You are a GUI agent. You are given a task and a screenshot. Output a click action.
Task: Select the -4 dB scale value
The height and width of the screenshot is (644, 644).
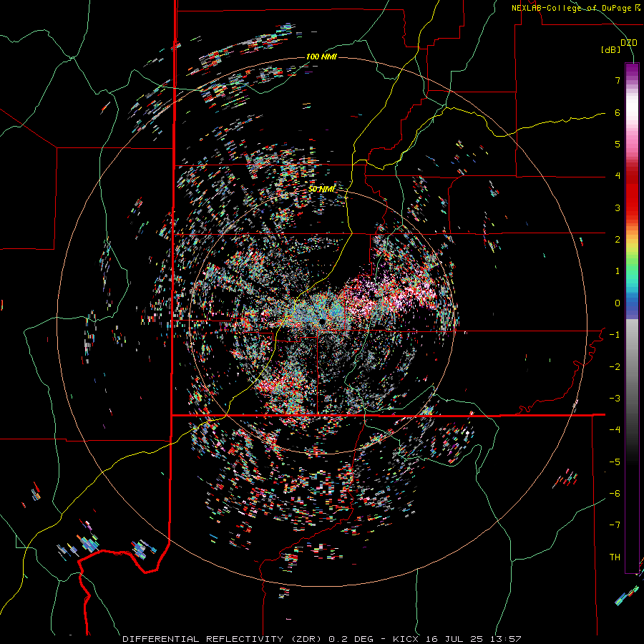615,430
